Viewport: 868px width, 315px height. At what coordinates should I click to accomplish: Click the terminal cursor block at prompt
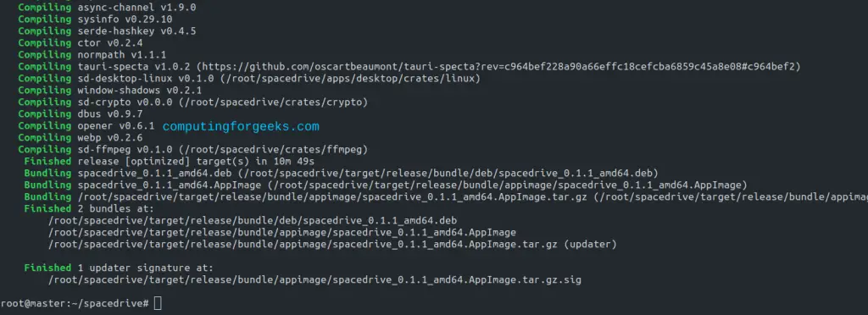click(x=158, y=303)
